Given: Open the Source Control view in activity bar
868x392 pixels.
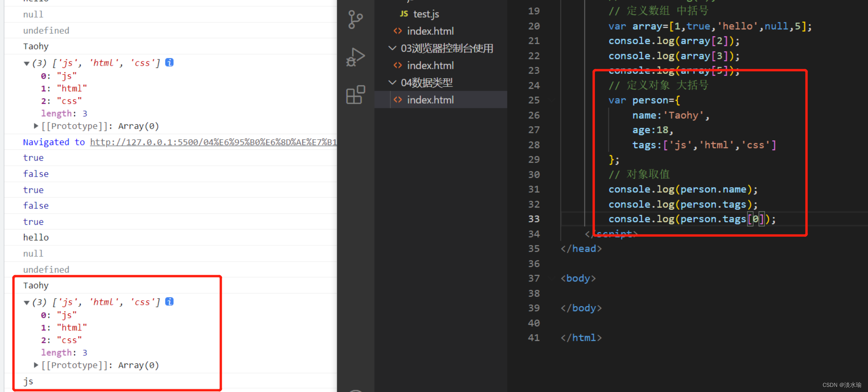Looking at the screenshot, I should pos(355,20).
